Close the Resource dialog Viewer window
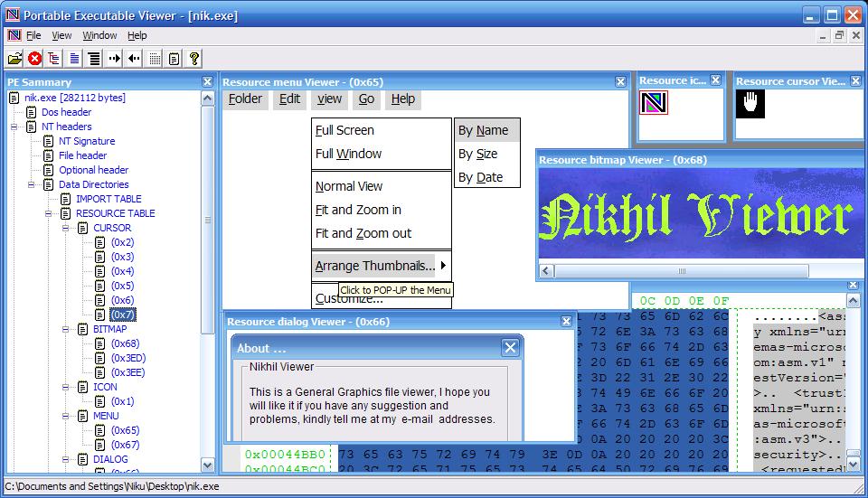This screenshot has width=868, height=498. click(x=566, y=322)
